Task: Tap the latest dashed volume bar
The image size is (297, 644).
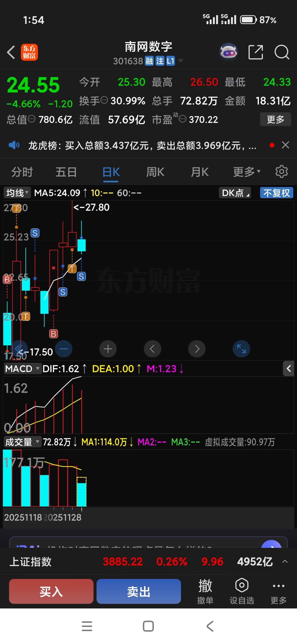Action: [x=81, y=492]
